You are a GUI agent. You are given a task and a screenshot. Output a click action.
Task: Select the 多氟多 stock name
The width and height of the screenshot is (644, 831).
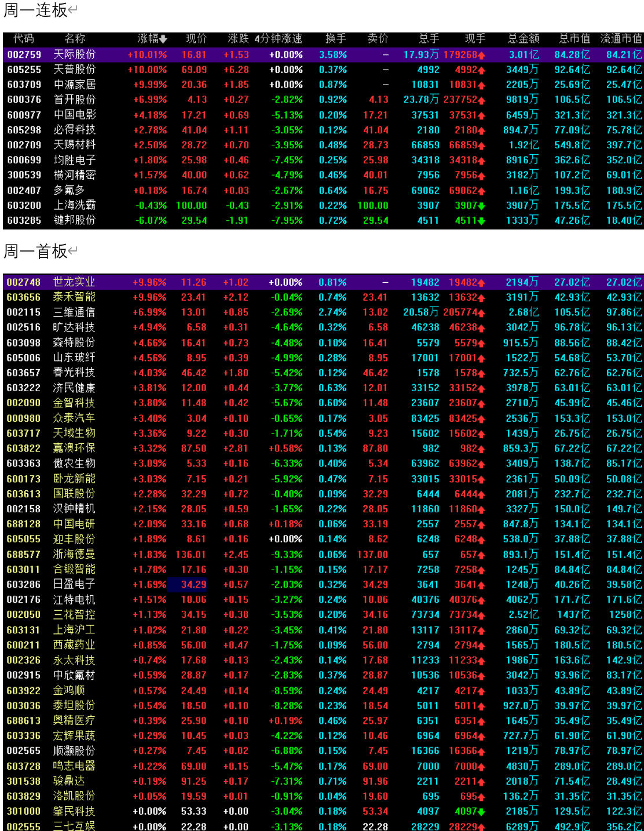click(69, 190)
